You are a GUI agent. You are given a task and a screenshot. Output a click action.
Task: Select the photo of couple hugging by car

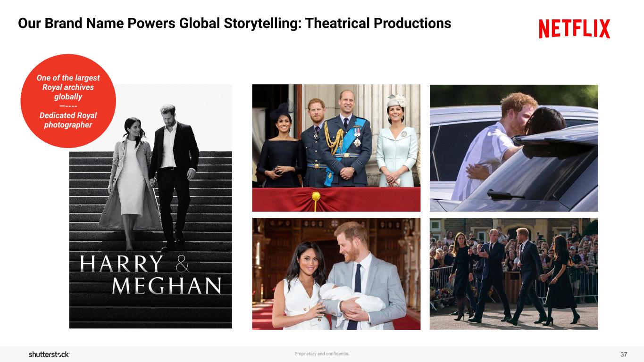click(x=514, y=148)
